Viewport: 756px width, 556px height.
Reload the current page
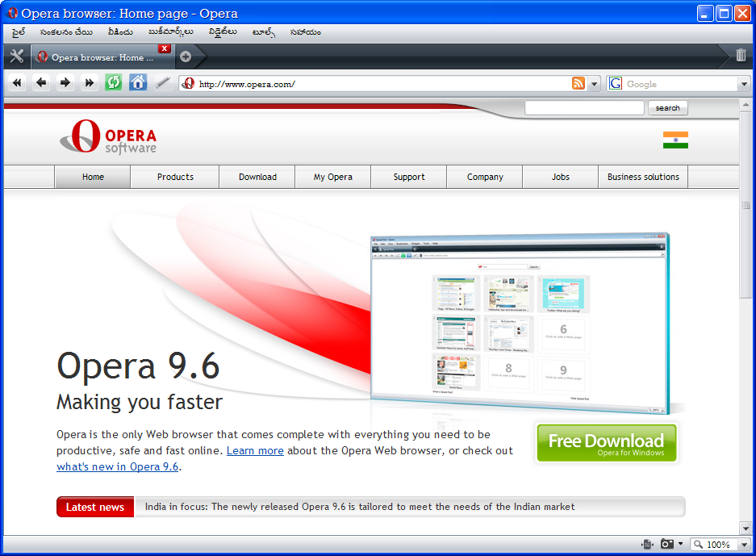[x=113, y=82]
